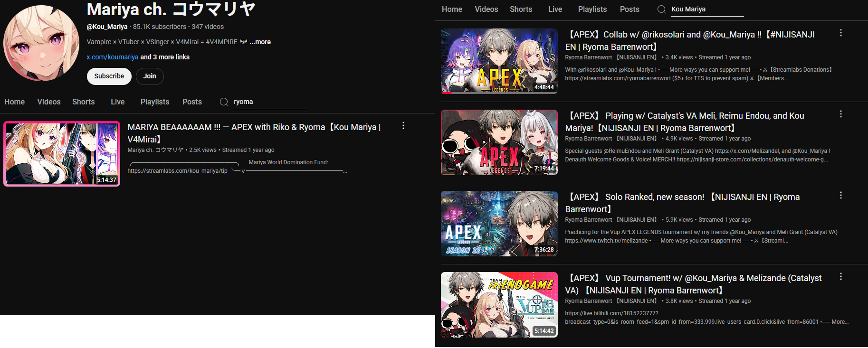Open x.com/koumariya link
Image resolution: width=868 pixels, height=348 pixels.
[113, 57]
